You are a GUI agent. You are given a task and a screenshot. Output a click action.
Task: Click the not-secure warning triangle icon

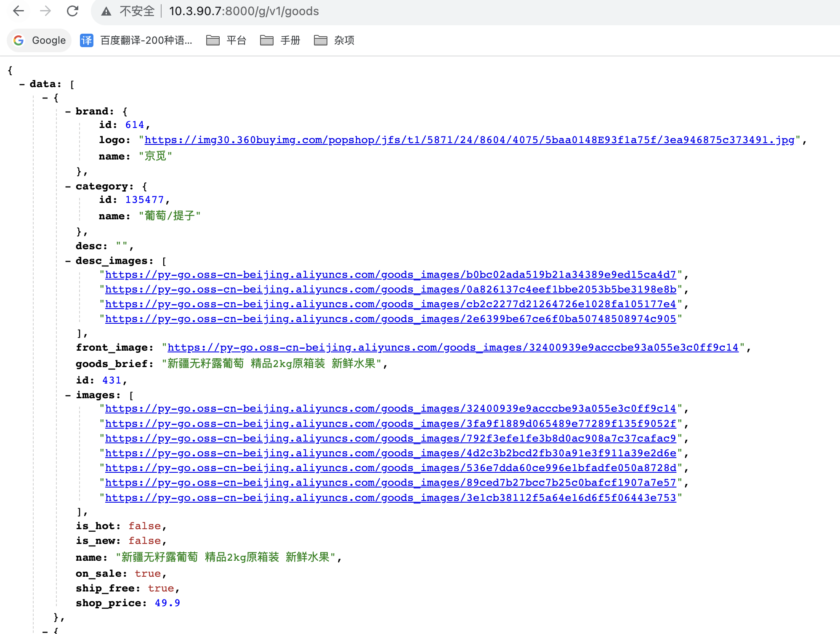106,11
